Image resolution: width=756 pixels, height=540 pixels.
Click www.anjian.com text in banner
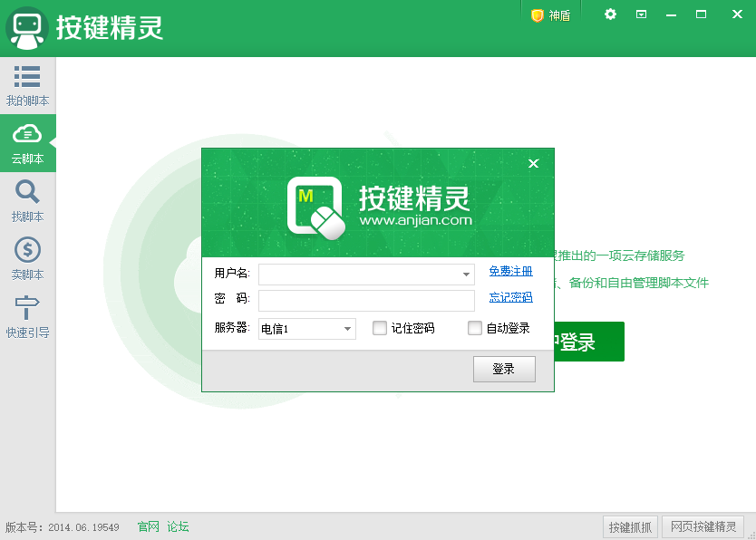[415, 220]
